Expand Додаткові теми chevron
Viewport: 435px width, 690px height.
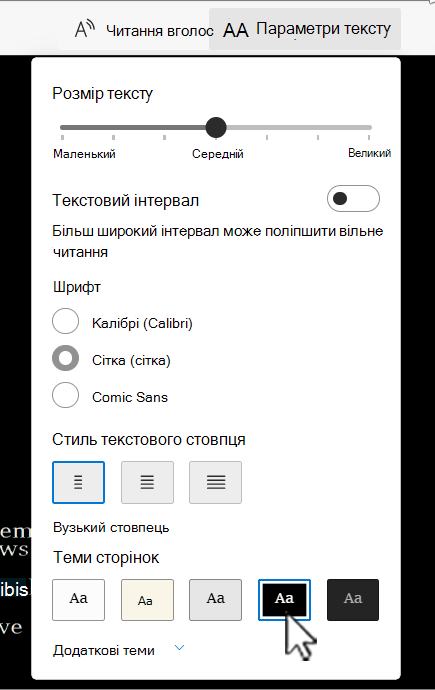pyautogui.click(x=179, y=648)
